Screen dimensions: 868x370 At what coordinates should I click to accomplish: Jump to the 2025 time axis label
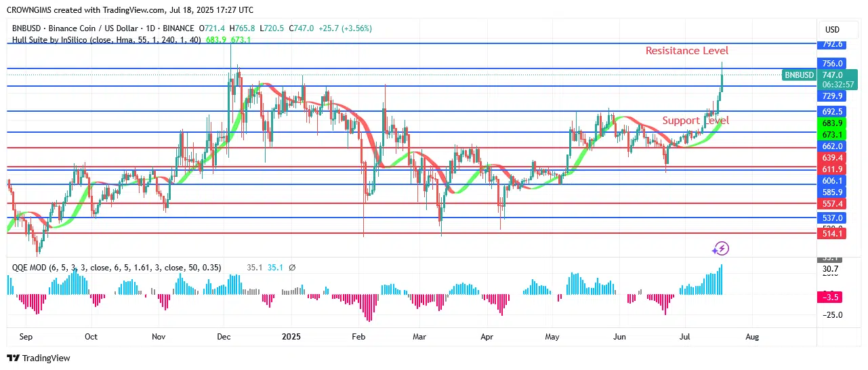pyautogui.click(x=291, y=336)
